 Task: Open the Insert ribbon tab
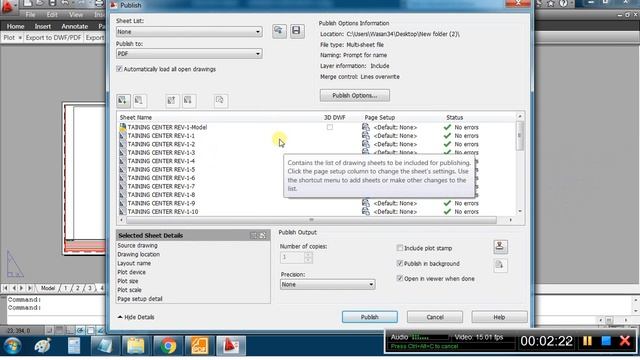click(x=43, y=26)
